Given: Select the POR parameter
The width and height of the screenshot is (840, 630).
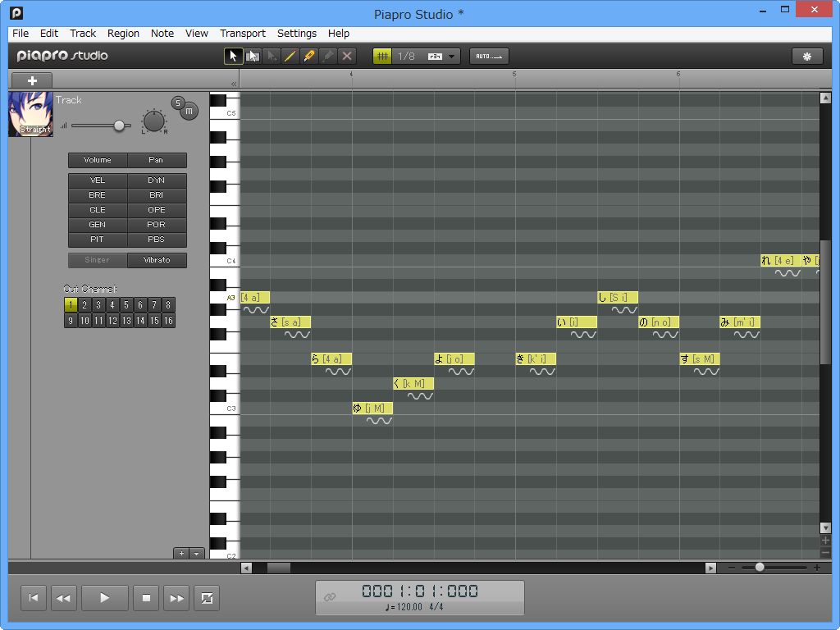Looking at the screenshot, I should tap(157, 225).
